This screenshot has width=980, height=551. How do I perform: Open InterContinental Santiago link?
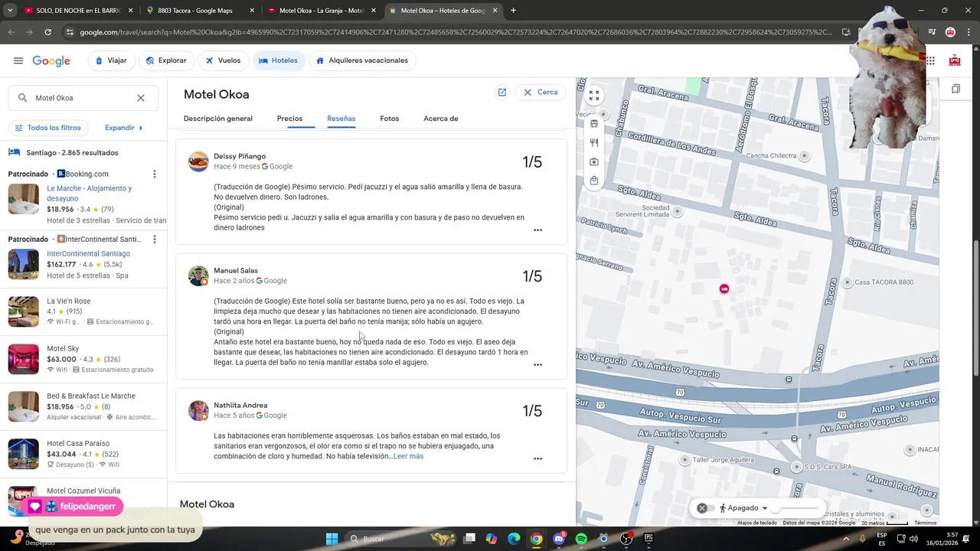tap(88, 253)
